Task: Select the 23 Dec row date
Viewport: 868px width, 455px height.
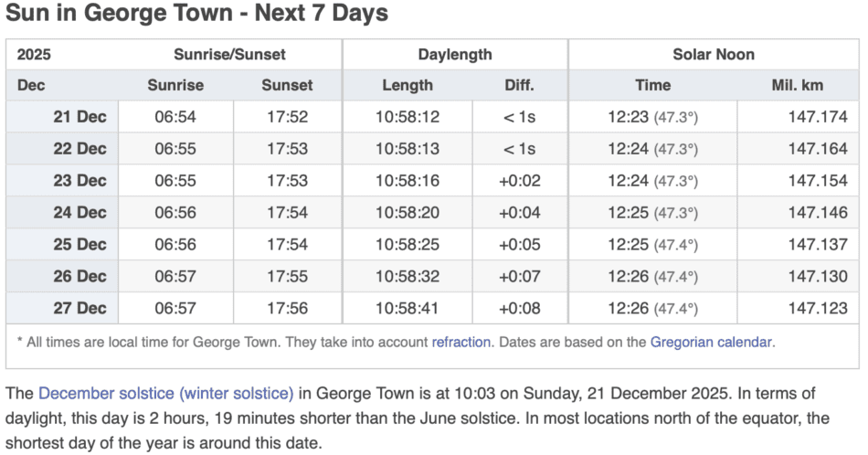Action: tap(79, 181)
